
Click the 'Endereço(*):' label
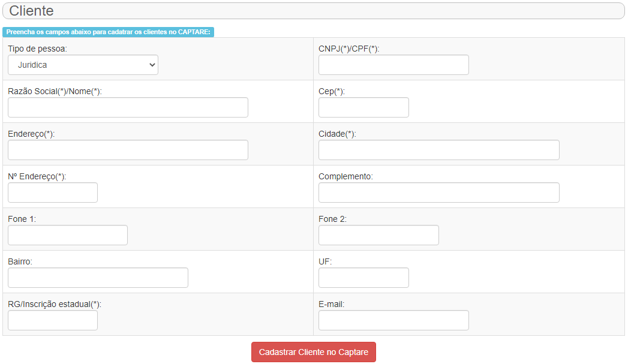pyautogui.click(x=31, y=134)
